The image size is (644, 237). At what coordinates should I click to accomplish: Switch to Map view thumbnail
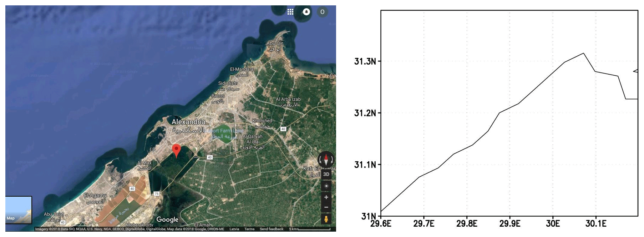19,210
